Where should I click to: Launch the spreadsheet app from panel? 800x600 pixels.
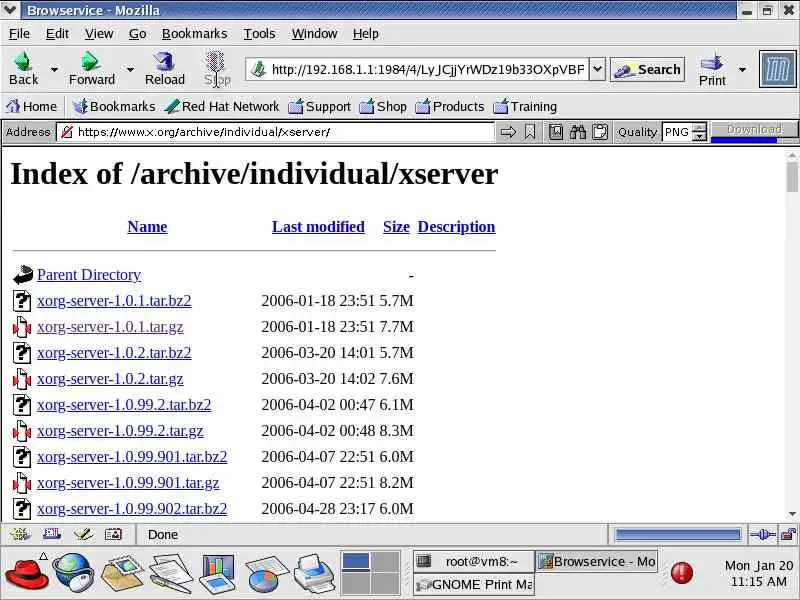pos(266,574)
